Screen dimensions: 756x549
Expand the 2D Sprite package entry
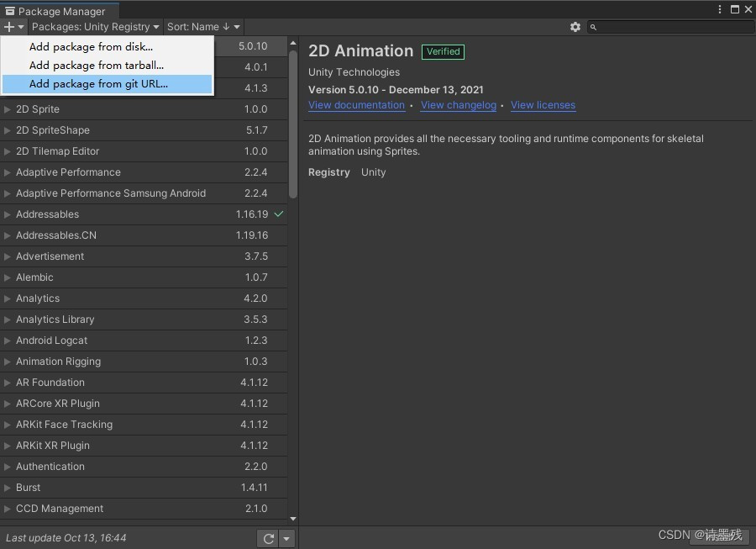point(8,109)
